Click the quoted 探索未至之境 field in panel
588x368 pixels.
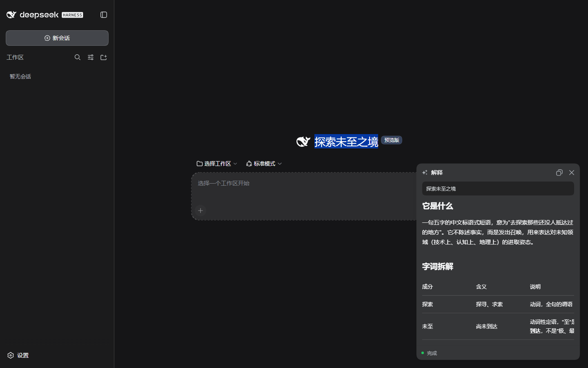[x=498, y=188]
